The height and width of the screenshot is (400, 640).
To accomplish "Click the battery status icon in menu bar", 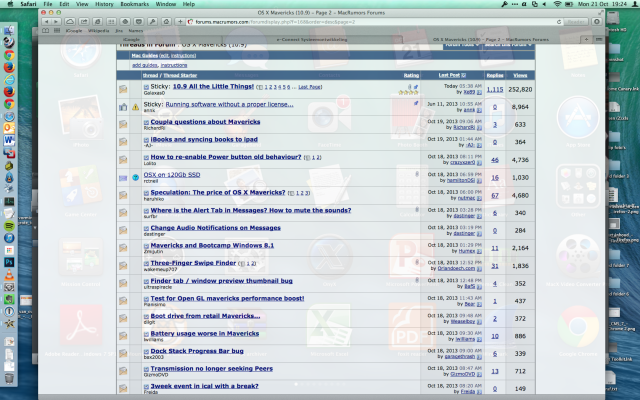I will 569,4.
